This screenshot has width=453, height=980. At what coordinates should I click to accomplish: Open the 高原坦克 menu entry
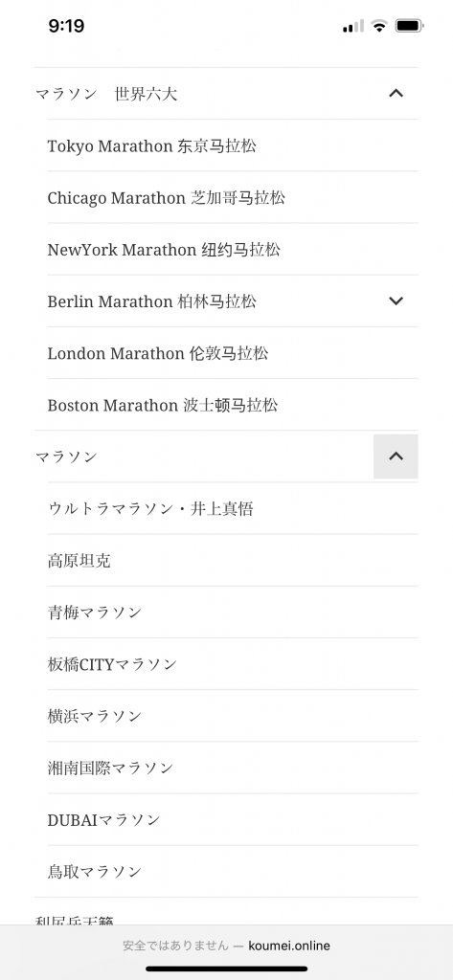[79, 561]
